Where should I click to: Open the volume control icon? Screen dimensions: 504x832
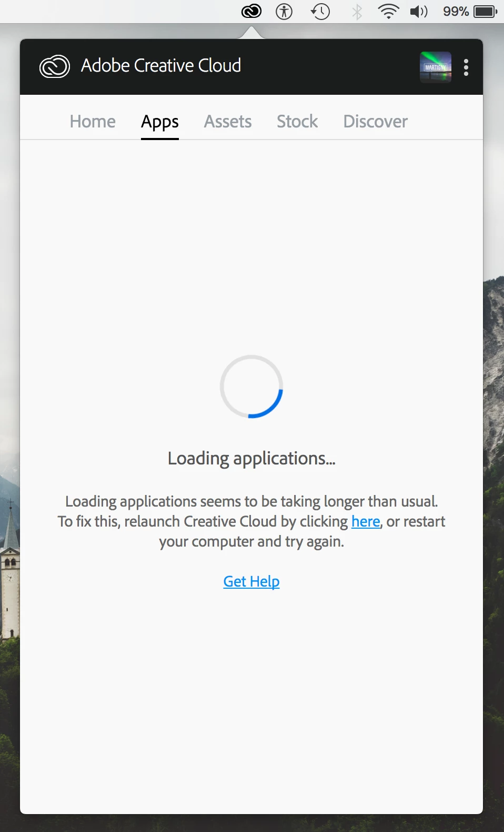click(419, 11)
